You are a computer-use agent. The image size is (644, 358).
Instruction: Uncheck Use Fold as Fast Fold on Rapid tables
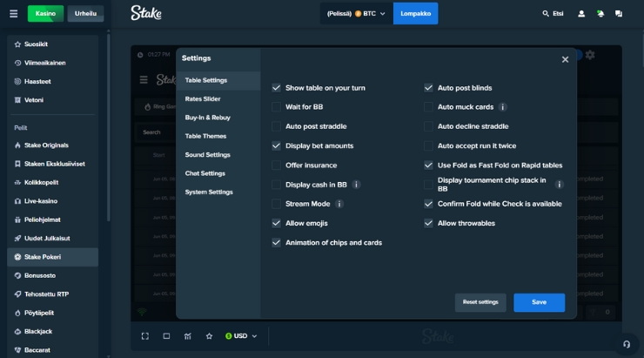point(428,165)
